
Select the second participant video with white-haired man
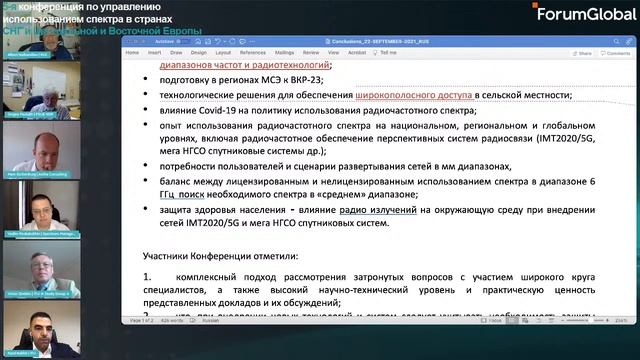point(42,91)
